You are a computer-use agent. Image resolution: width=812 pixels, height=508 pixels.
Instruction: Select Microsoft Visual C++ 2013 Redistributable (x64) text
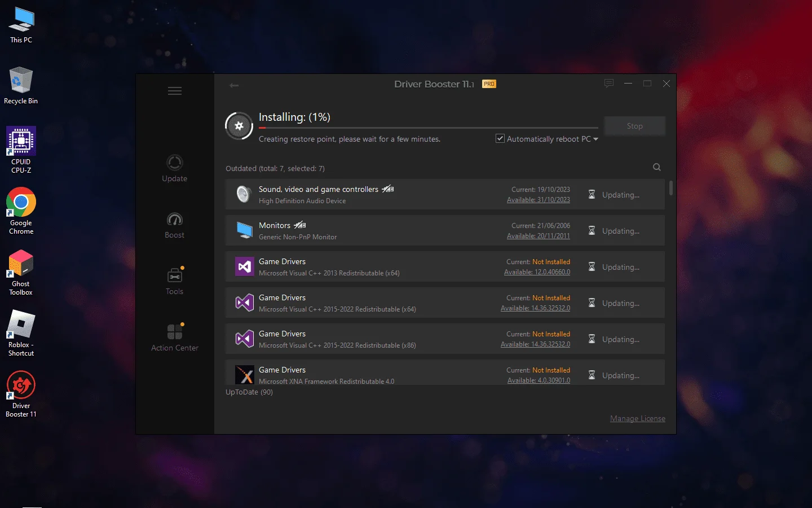pyautogui.click(x=329, y=273)
